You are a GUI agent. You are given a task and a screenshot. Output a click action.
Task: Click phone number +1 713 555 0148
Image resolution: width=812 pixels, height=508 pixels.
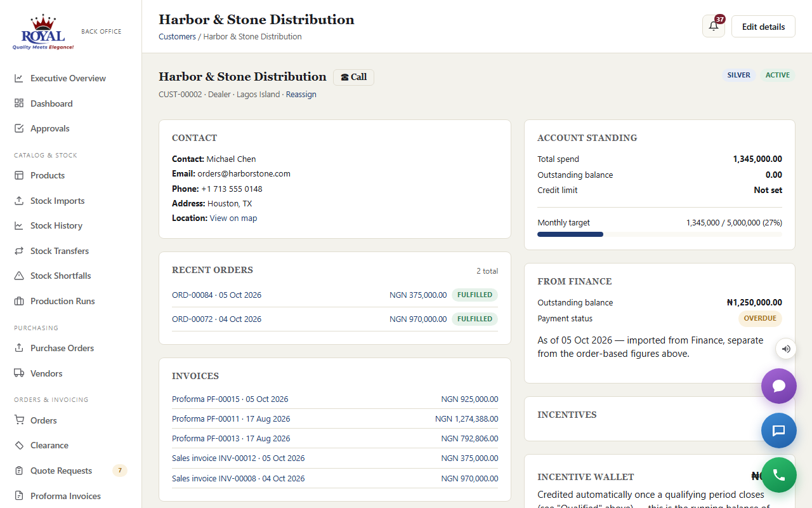click(x=232, y=189)
